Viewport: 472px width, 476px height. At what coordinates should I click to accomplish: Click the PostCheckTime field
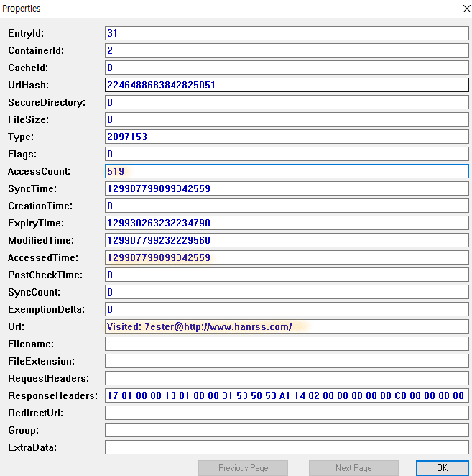pos(287,275)
